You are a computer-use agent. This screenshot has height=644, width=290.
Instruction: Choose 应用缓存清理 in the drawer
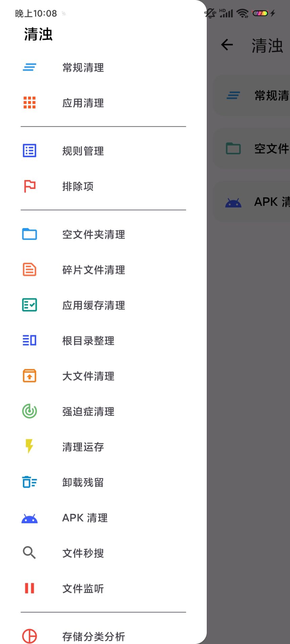point(94,305)
